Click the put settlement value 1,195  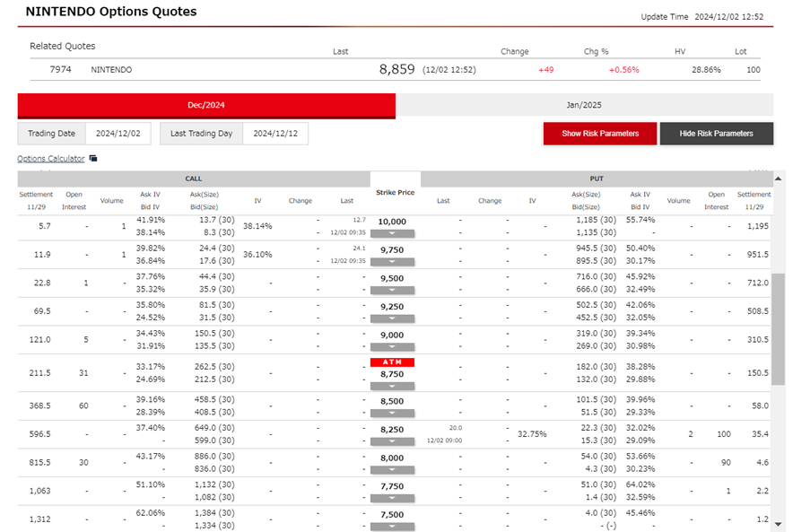pos(758,226)
